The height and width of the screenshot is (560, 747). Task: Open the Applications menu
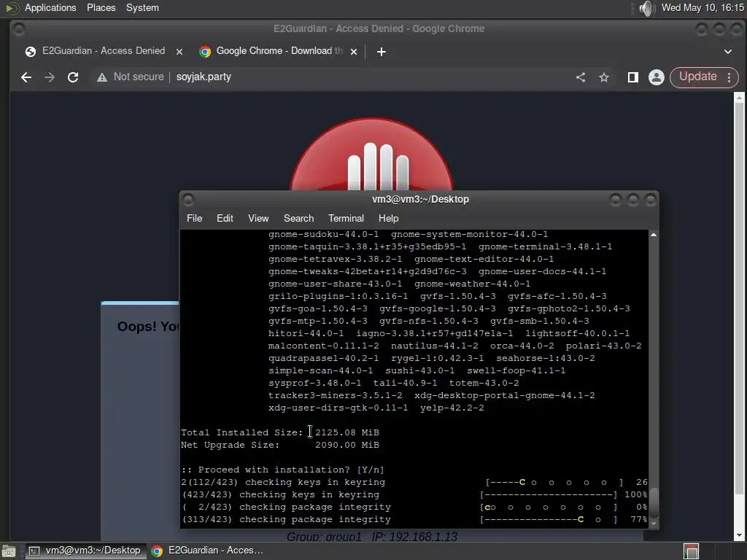50,7
